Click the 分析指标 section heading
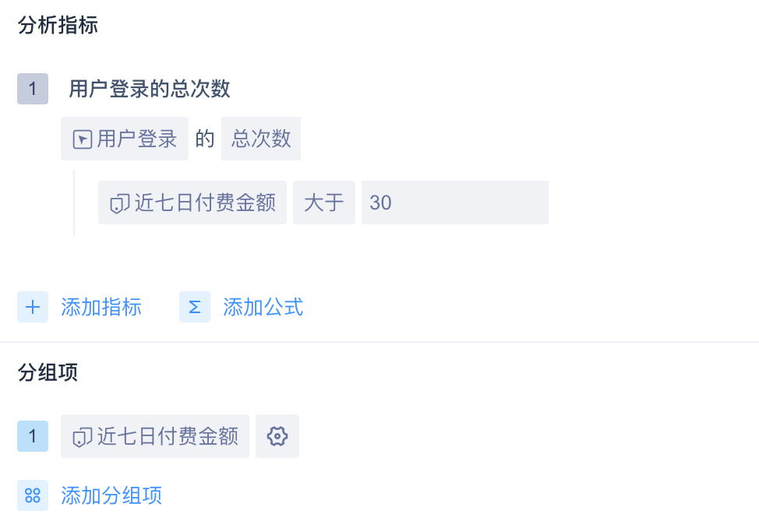Viewport: 759px width, 532px height. point(58,25)
